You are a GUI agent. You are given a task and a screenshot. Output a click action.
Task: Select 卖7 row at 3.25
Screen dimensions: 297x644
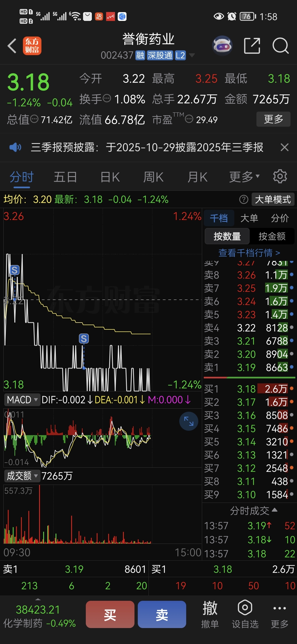click(x=249, y=288)
